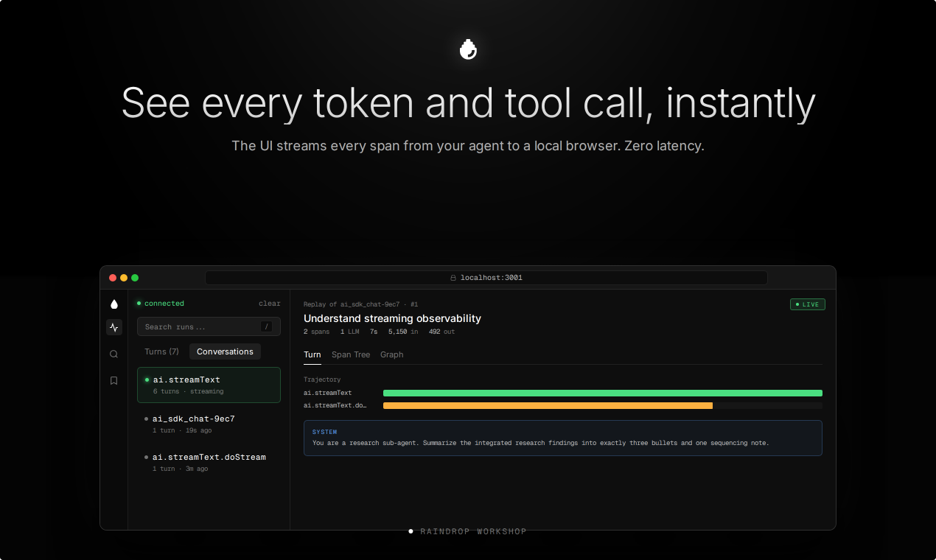Click green status dot beside ai.streamText
The image size is (936, 560).
coord(147,379)
